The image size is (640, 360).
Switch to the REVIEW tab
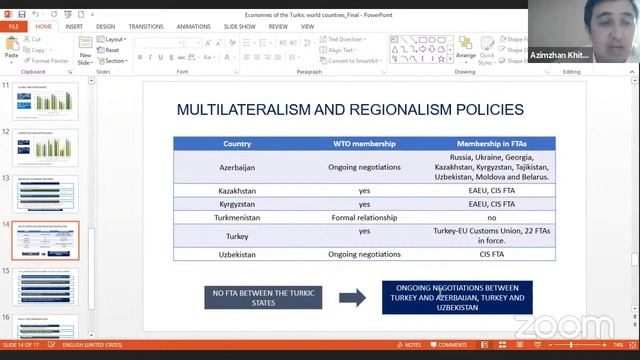coord(278,27)
